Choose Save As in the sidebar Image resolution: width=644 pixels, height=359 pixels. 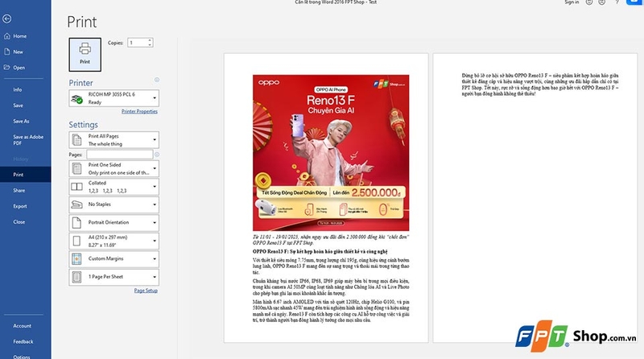(21, 122)
